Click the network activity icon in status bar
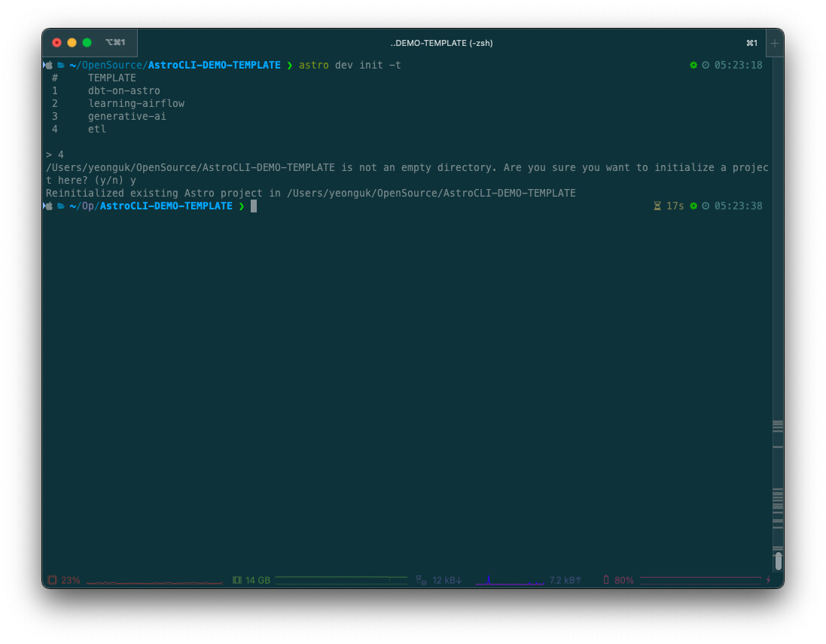Screen dimensions: 826x644 tap(421, 580)
